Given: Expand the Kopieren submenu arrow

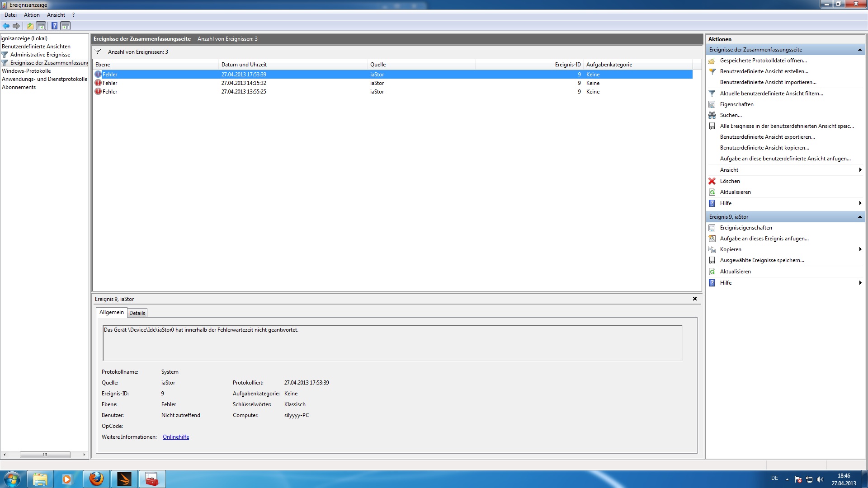Looking at the screenshot, I should click(860, 249).
